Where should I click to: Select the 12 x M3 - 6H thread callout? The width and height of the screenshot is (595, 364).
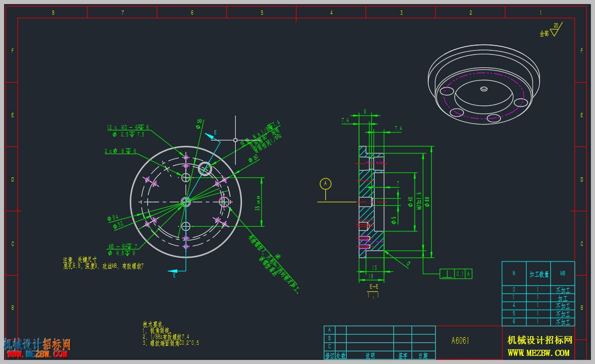click(x=128, y=128)
